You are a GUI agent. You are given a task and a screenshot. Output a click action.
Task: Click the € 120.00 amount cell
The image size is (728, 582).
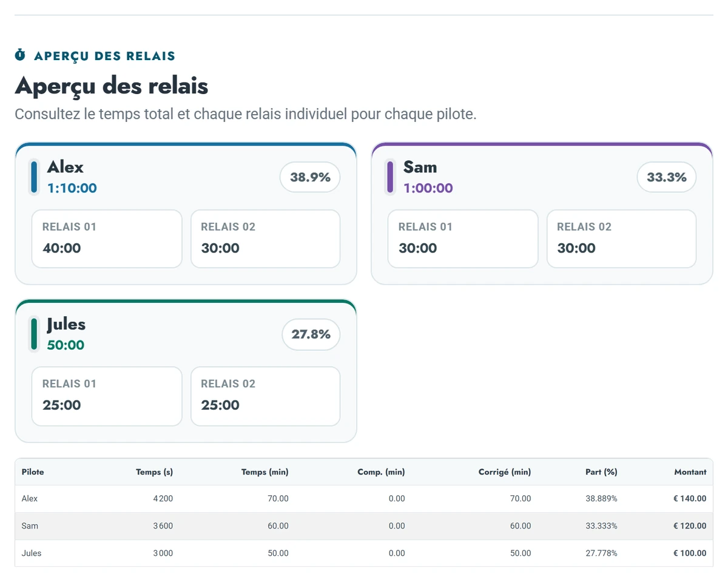pos(690,526)
